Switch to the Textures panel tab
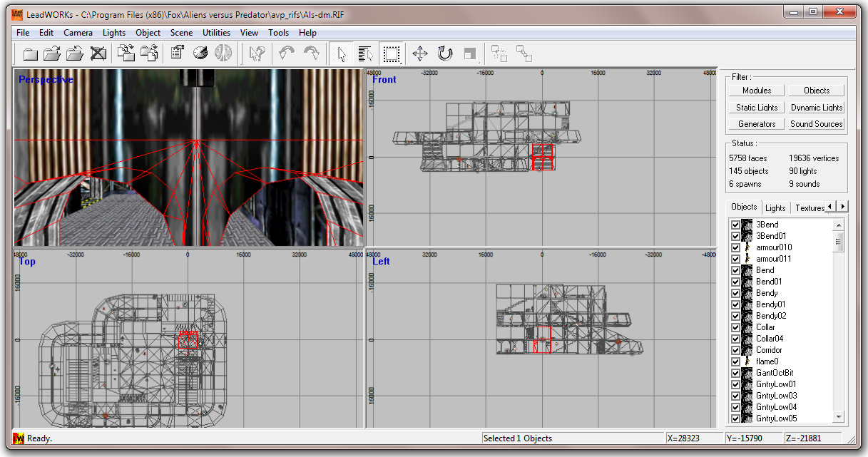868x457 pixels. (810, 208)
